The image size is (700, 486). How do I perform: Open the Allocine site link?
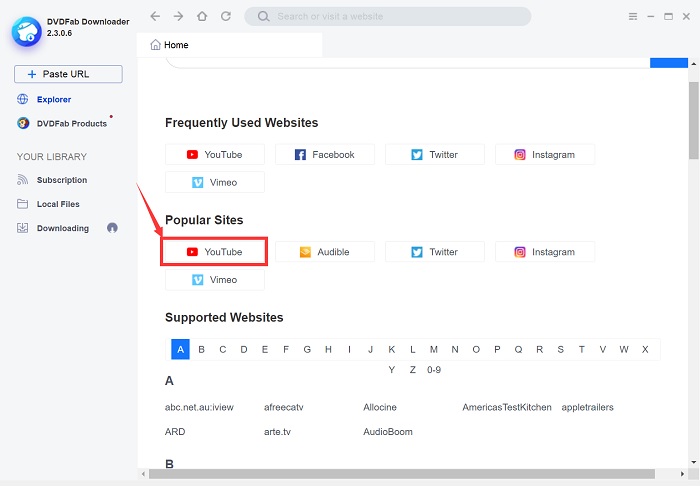(380, 407)
